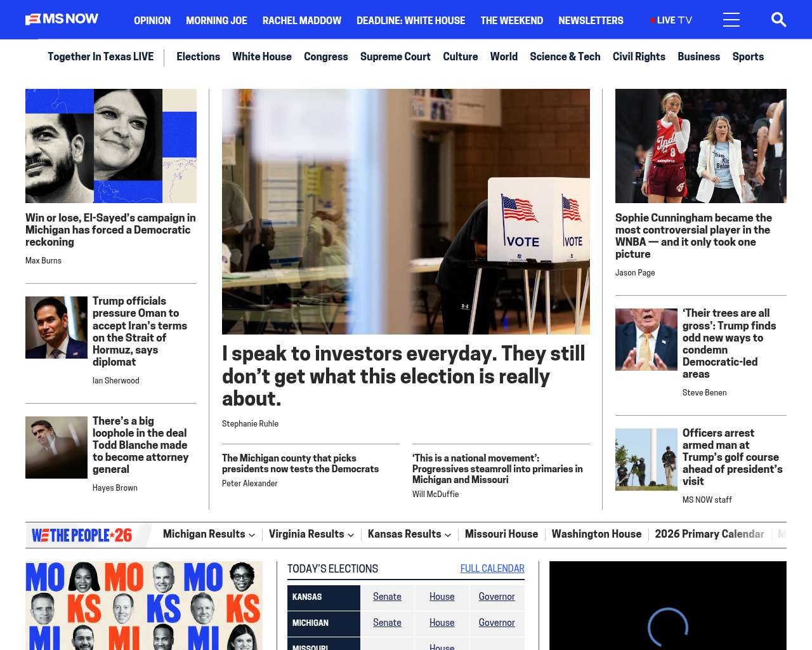Image resolution: width=812 pixels, height=650 pixels.
Task: Open the Full Calendar link
Action: (492, 569)
